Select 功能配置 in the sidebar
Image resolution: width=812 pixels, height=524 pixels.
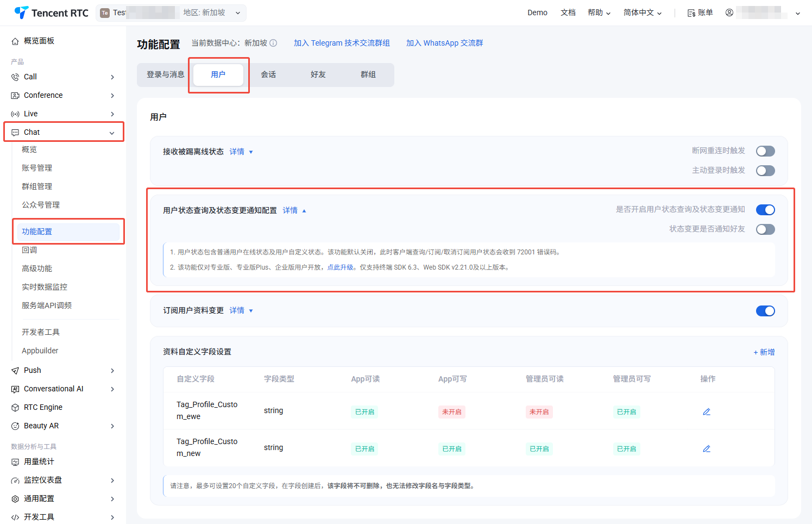coord(68,232)
